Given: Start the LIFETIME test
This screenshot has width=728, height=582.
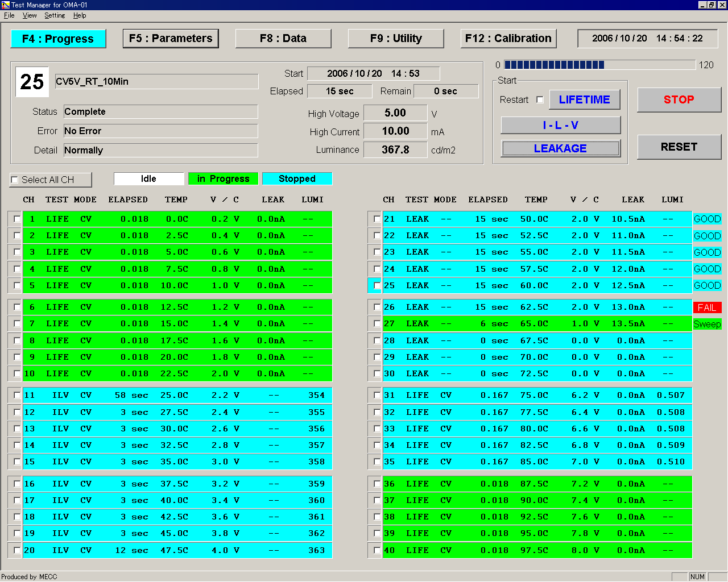Looking at the screenshot, I should tap(584, 99).
